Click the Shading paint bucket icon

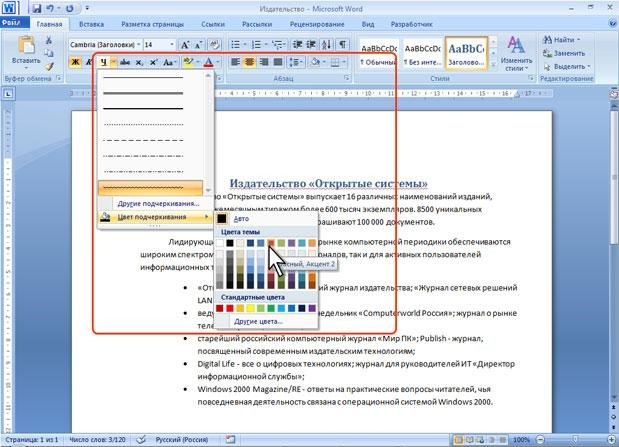(x=315, y=62)
